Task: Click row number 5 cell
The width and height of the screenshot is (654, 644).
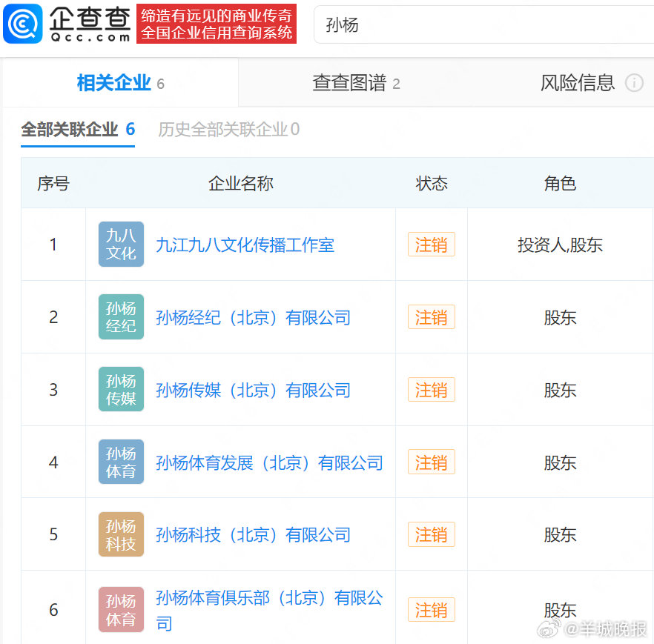Action: tap(53, 534)
